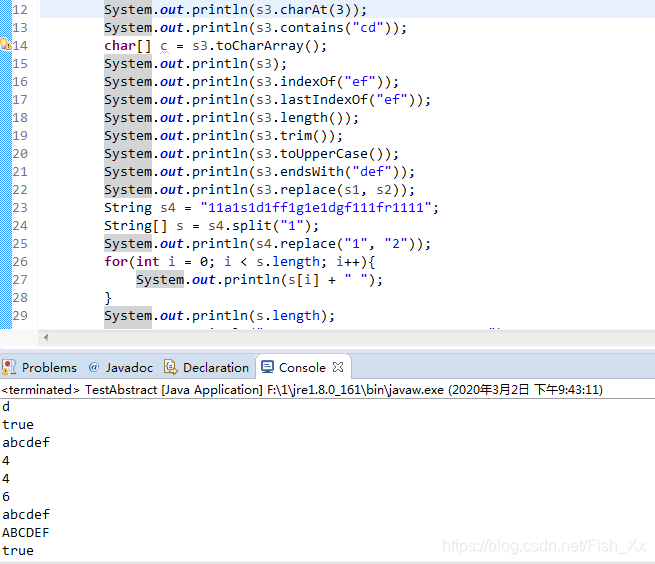Close the Console view with X icon
655x564 pixels.
point(338,367)
